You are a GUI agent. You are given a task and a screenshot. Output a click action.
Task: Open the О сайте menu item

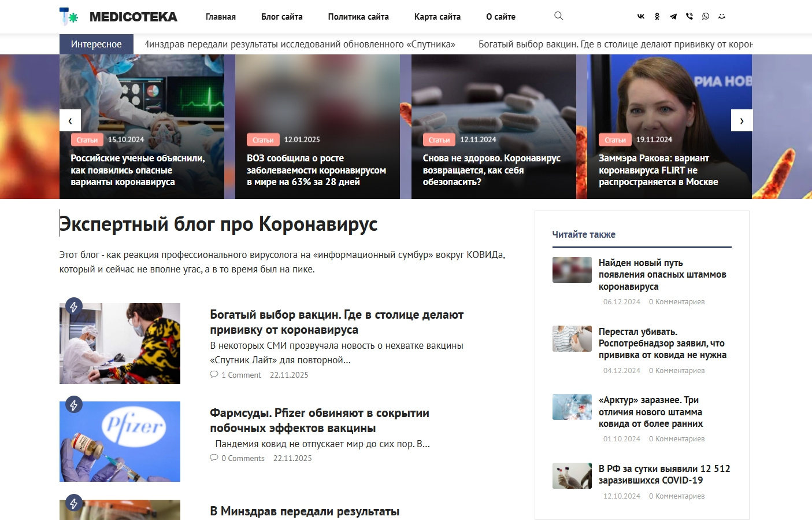[x=501, y=17]
